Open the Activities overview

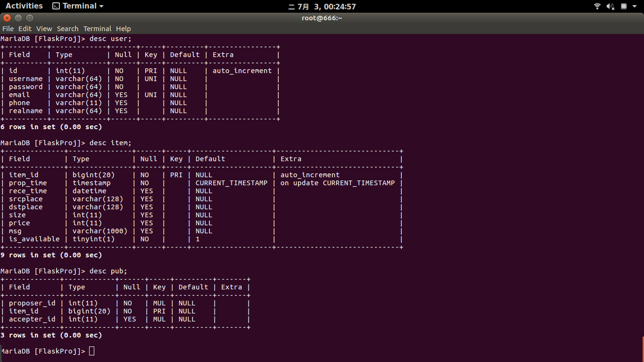tap(24, 6)
